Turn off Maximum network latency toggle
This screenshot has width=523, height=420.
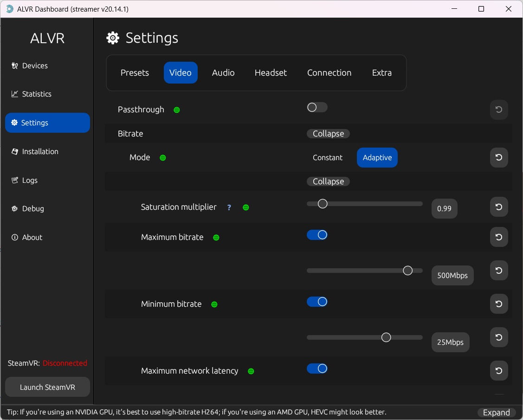tap(317, 368)
